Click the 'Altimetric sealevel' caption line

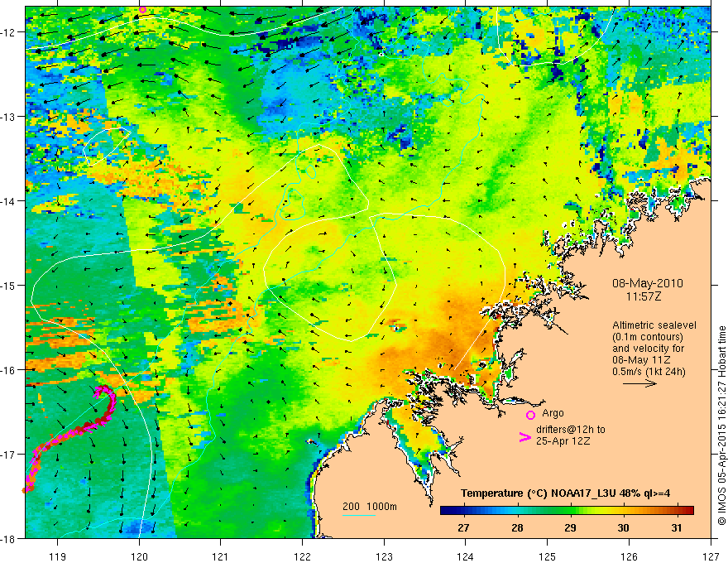click(654, 325)
